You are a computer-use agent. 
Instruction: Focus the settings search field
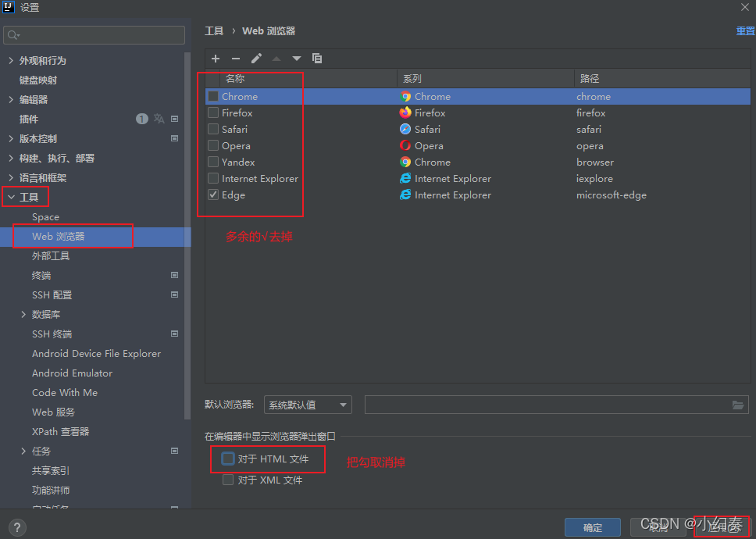(94, 35)
